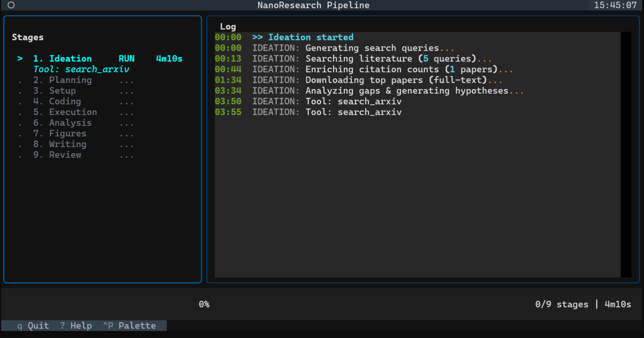The image size is (644, 338).
Task: Select the 1. Ideation stage row
Action: pos(100,58)
